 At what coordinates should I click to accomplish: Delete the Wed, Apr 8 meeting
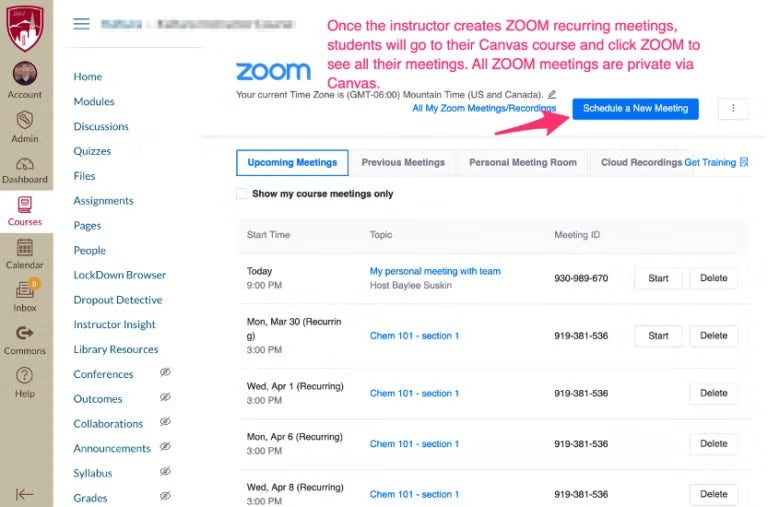click(x=713, y=494)
